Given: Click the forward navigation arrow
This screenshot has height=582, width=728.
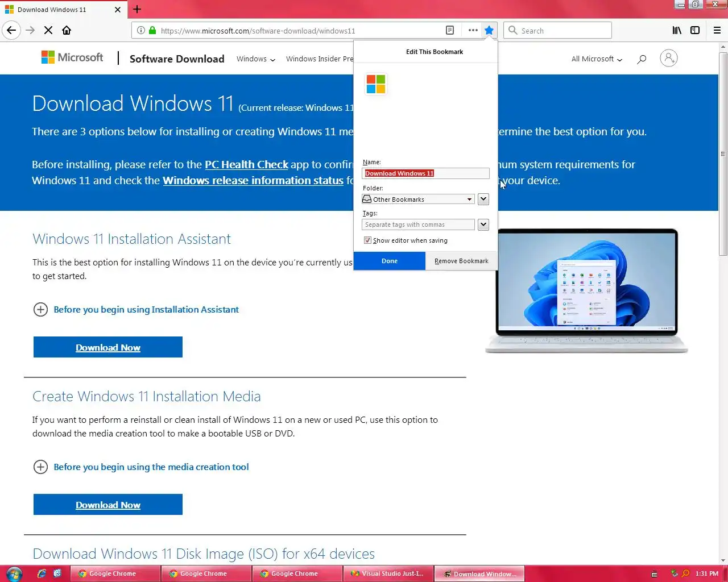Looking at the screenshot, I should 30,30.
